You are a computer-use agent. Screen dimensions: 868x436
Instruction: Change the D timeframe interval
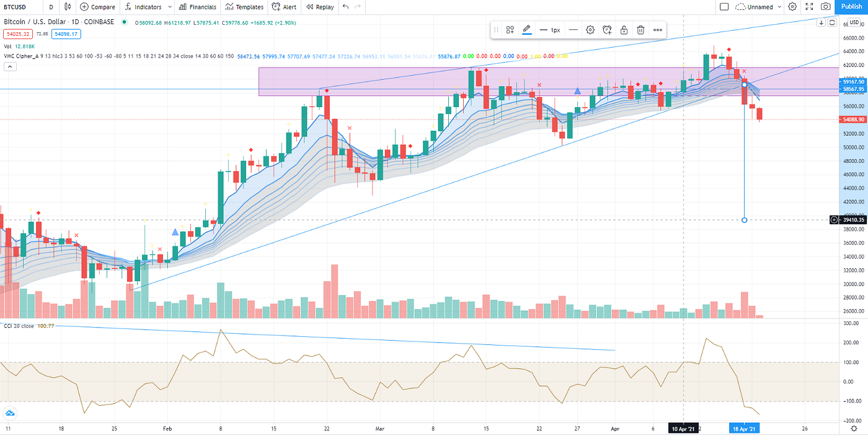point(51,7)
